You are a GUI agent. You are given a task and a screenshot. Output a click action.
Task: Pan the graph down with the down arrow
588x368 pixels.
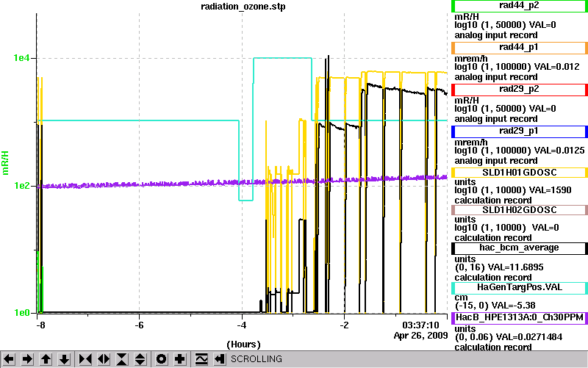(64, 359)
